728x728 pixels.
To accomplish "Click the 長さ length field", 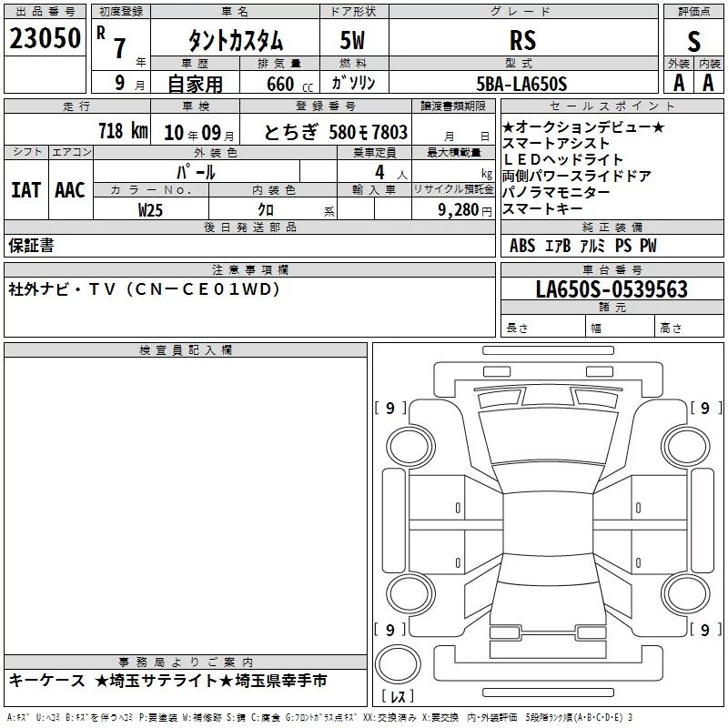I will pos(543,328).
